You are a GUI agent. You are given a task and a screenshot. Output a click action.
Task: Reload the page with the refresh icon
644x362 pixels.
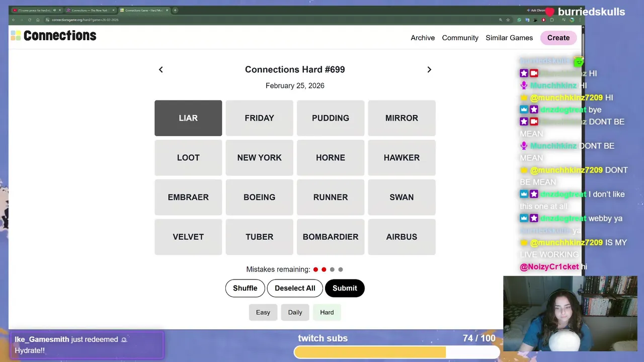coord(30,20)
